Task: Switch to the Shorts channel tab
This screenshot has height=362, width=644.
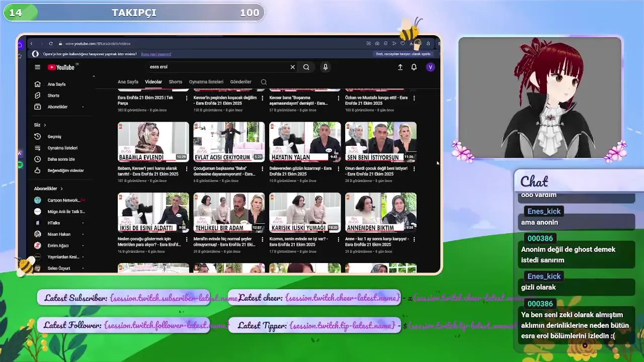Action: (x=176, y=82)
